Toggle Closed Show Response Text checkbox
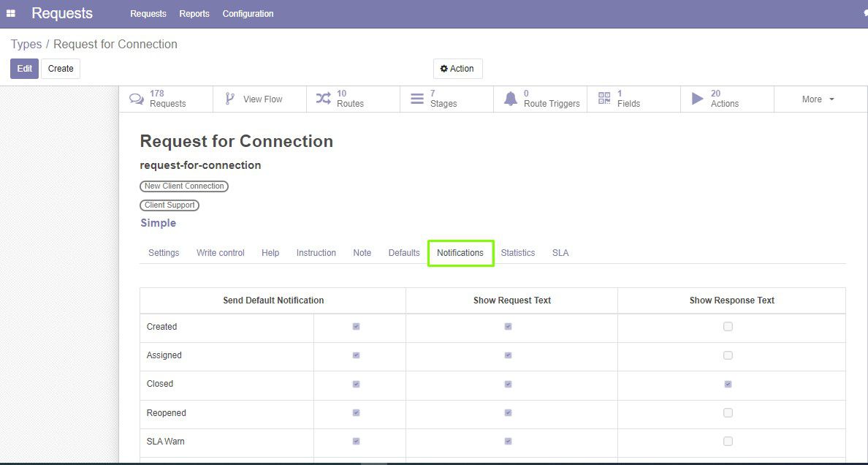The image size is (868, 465). pyautogui.click(x=728, y=384)
